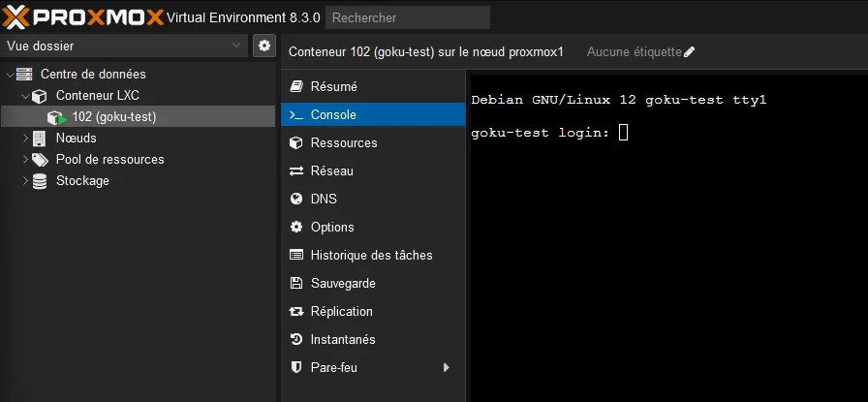This screenshot has height=402, width=868.
Task: Click the Rechercher search field
Action: 407,17
